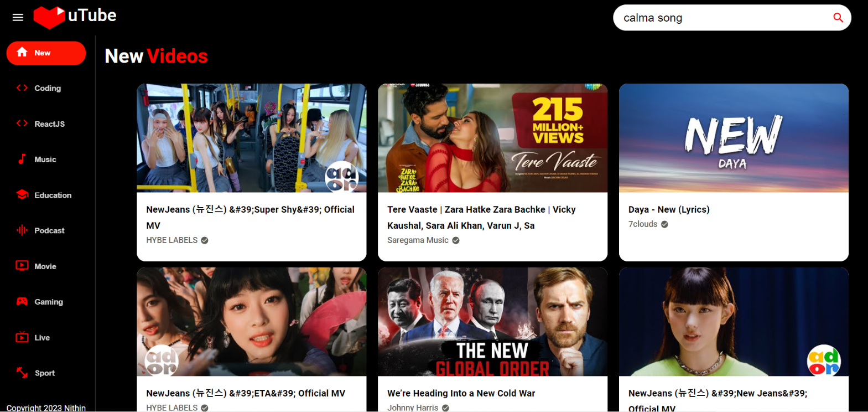Go to the Education category
Viewport: 868px width, 412px height.
(x=46, y=195)
